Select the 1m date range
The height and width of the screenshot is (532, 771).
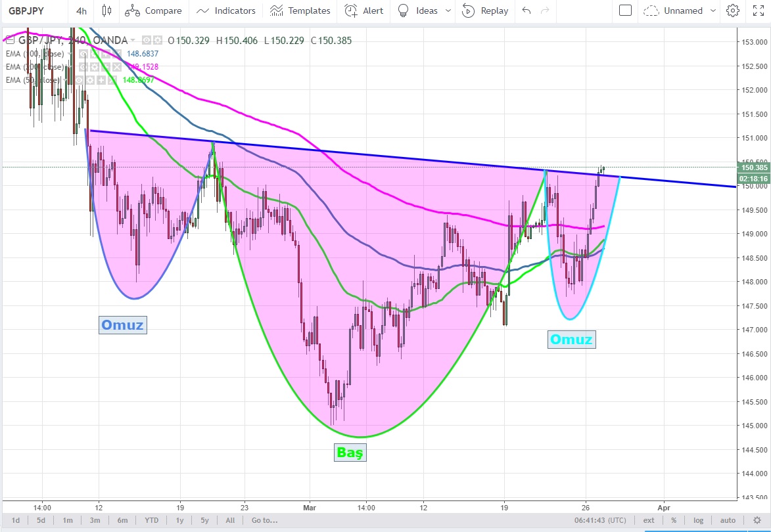(68, 520)
